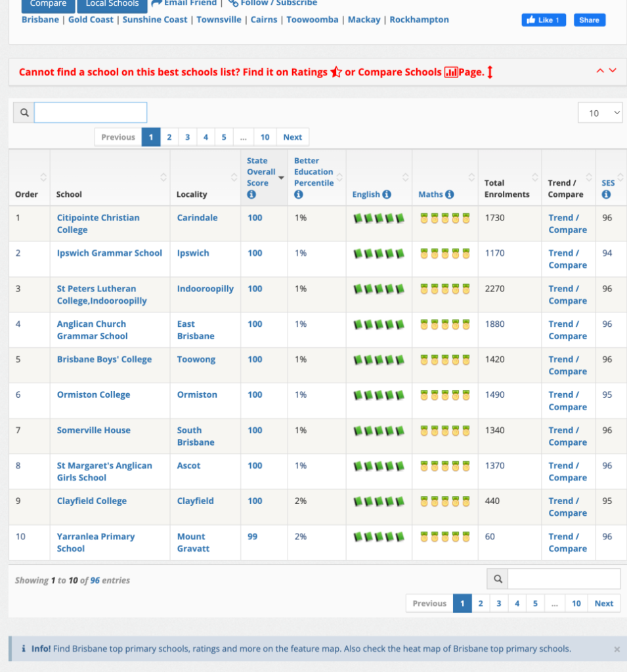Open Trend / Compare for Ormiston College
Image resolution: width=627 pixels, height=672 pixels.
click(x=567, y=401)
